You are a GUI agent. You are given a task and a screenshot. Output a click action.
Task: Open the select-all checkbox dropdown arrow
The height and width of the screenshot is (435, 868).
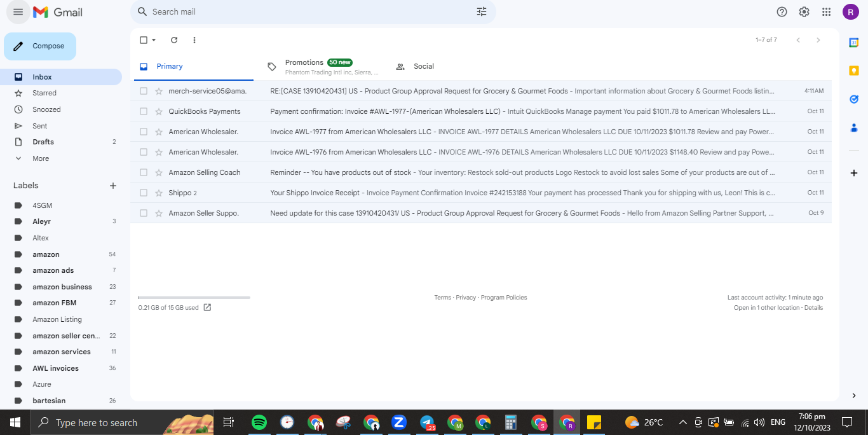[x=154, y=40]
